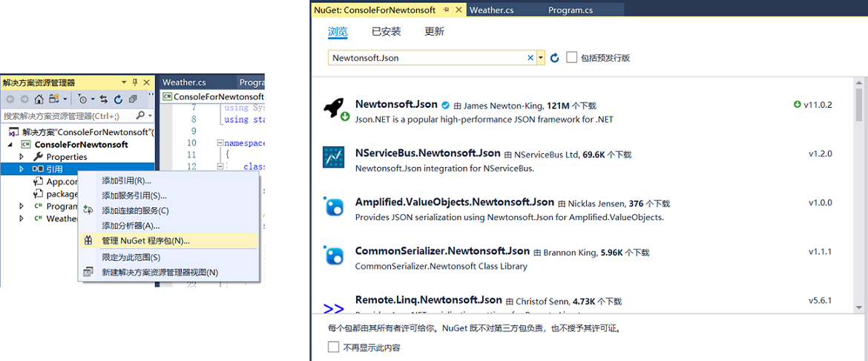Click the pending changes filter clock icon
This screenshot has width=868, height=361.
[82, 100]
